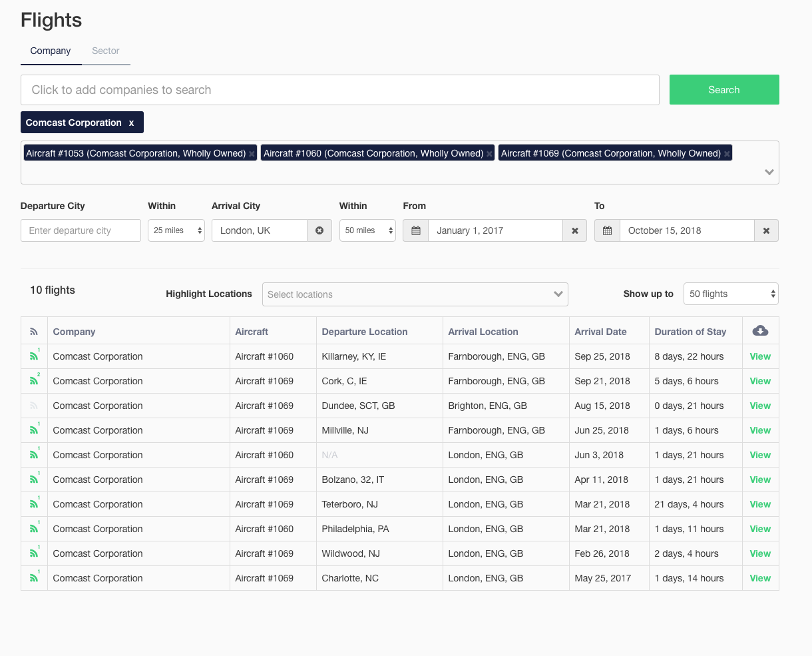
Task: Clear the To date October 15, 2018
Action: tap(766, 230)
